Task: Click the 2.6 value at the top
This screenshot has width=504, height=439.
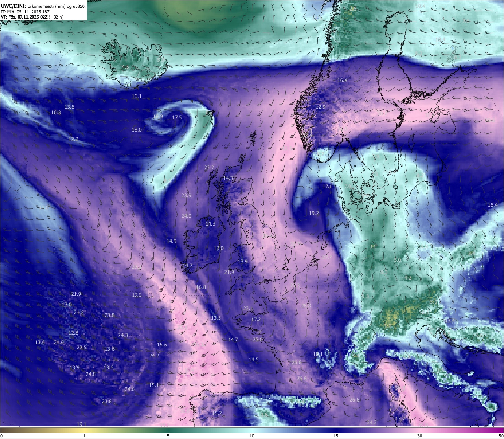Action: click(353, 9)
